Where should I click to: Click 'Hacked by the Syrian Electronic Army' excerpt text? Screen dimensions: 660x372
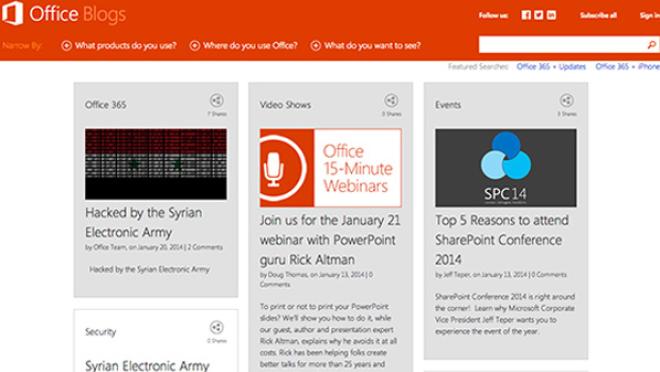tap(149, 269)
